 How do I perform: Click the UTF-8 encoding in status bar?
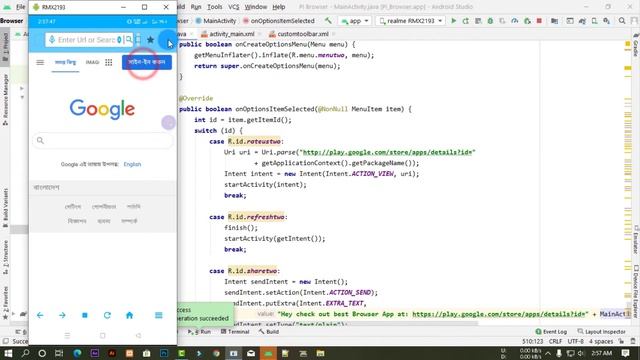pyautogui.click(x=576, y=341)
